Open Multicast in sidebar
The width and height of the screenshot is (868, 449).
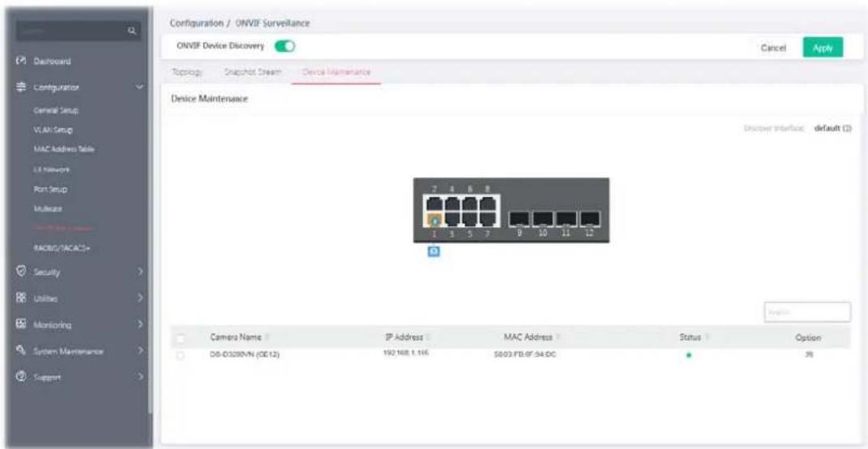coord(47,209)
